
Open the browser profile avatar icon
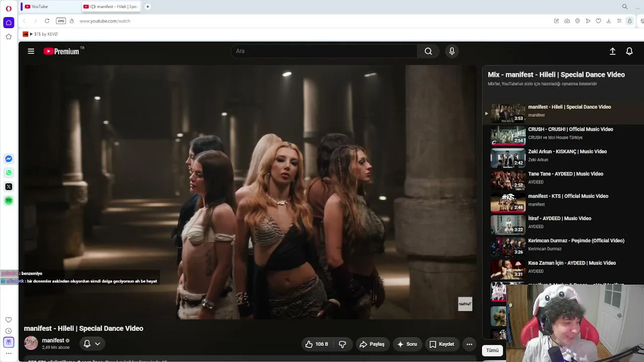pos(629,21)
